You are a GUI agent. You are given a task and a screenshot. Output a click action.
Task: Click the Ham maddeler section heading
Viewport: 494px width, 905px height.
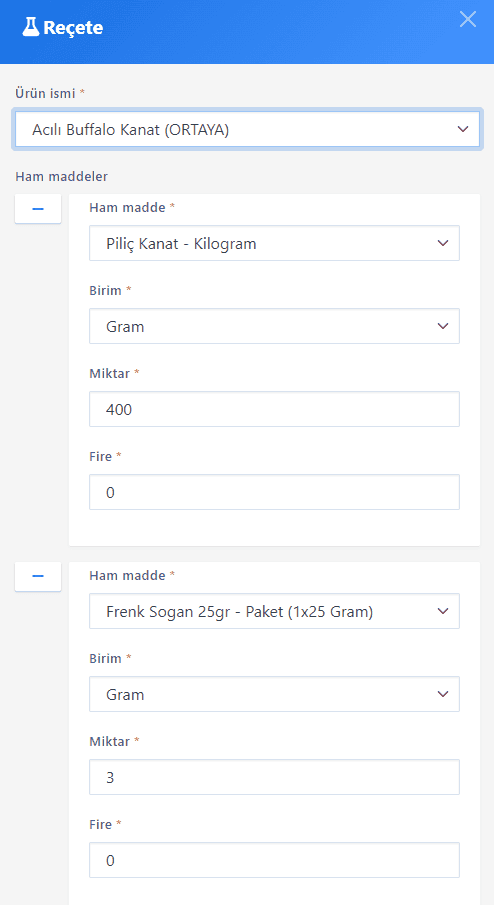(x=62, y=177)
